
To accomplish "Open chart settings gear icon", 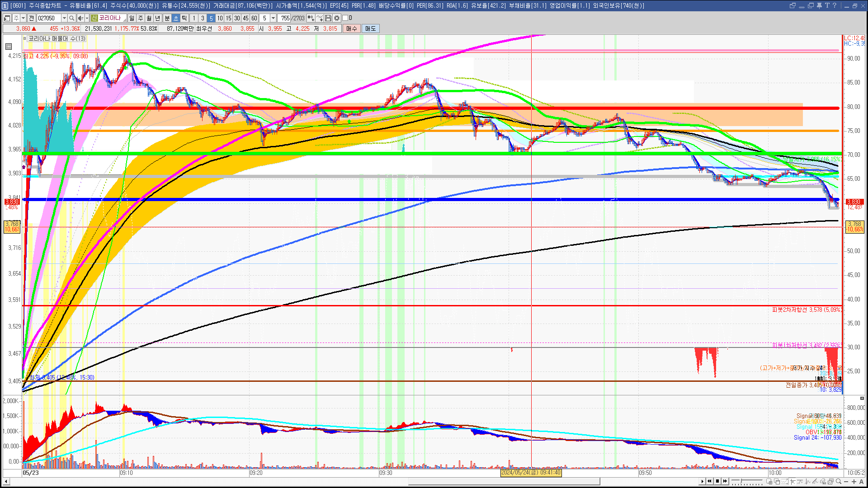I will pos(337,18).
